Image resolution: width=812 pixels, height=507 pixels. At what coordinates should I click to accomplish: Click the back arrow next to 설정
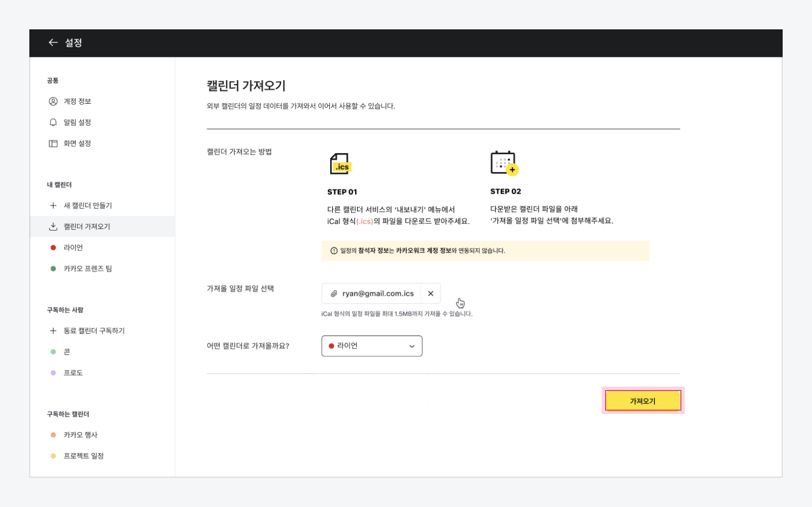point(53,43)
